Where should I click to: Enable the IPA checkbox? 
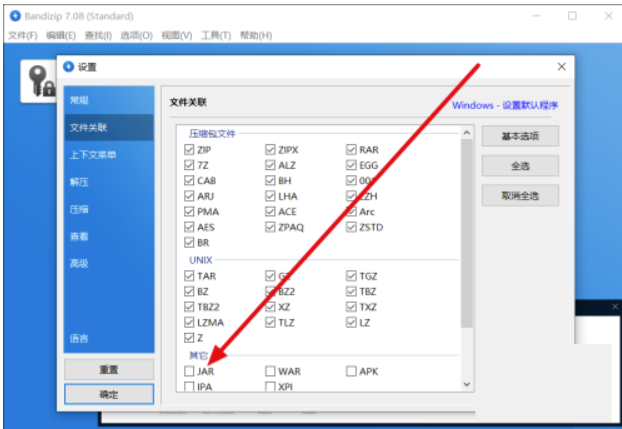[x=189, y=387]
